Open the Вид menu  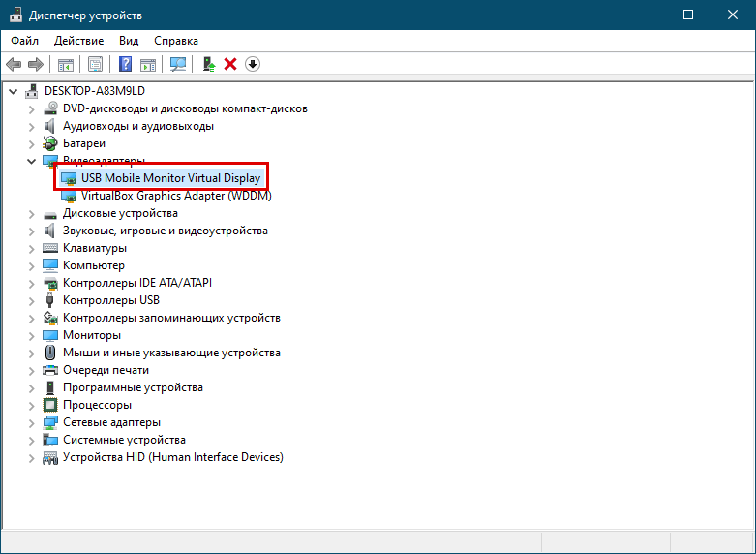[129, 41]
